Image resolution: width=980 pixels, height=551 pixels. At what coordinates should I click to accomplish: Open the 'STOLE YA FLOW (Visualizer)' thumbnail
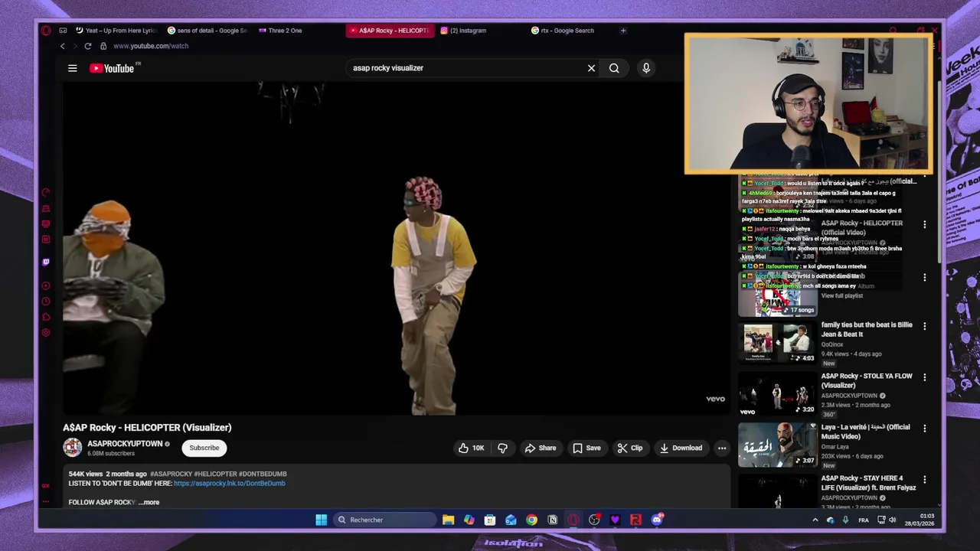777,393
